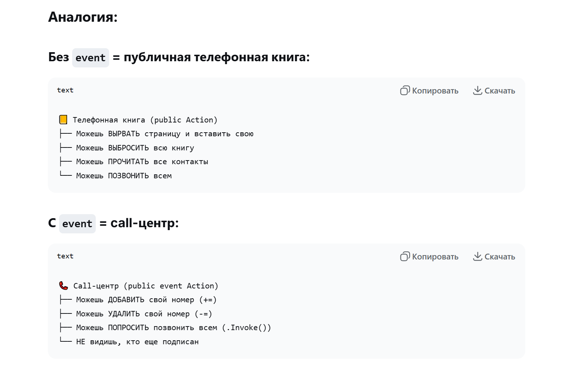The height and width of the screenshot is (366, 588).
Task: Click the download arrow icon above the Call-центр code
Action: tap(477, 256)
